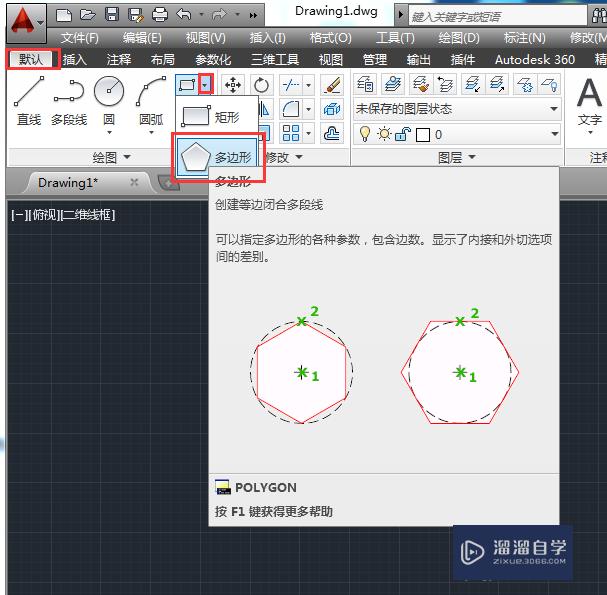
Task: Expand the 图层 panel title
Action: [456, 157]
